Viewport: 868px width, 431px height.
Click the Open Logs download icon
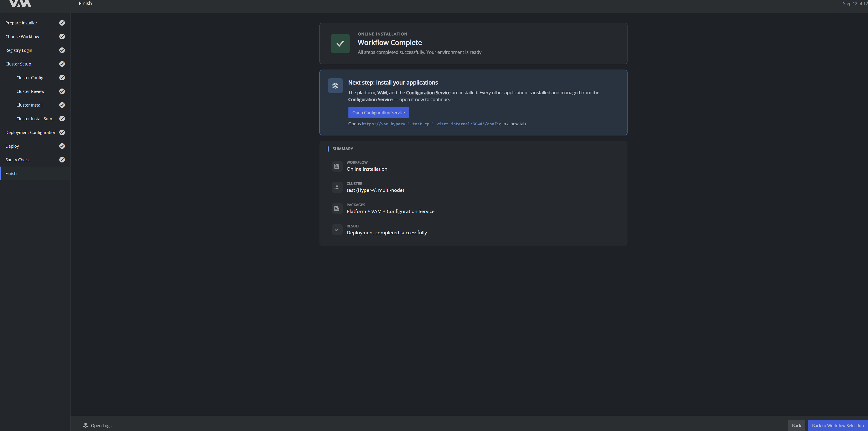pyautogui.click(x=86, y=426)
